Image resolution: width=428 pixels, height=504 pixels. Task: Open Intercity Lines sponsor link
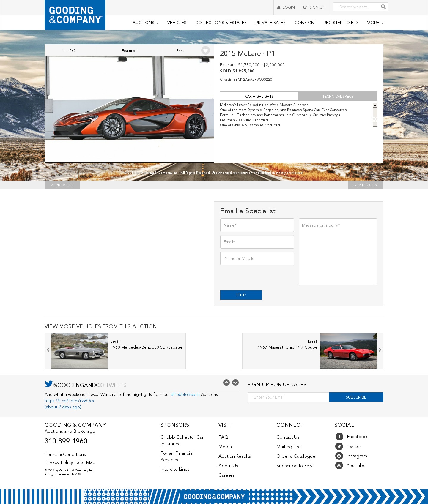coord(175,469)
